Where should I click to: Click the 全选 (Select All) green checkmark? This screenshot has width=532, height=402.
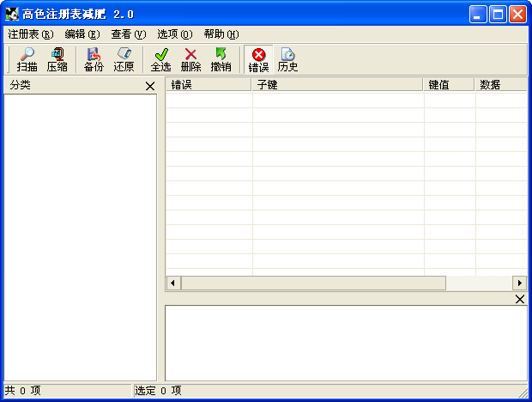click(160, 59)
